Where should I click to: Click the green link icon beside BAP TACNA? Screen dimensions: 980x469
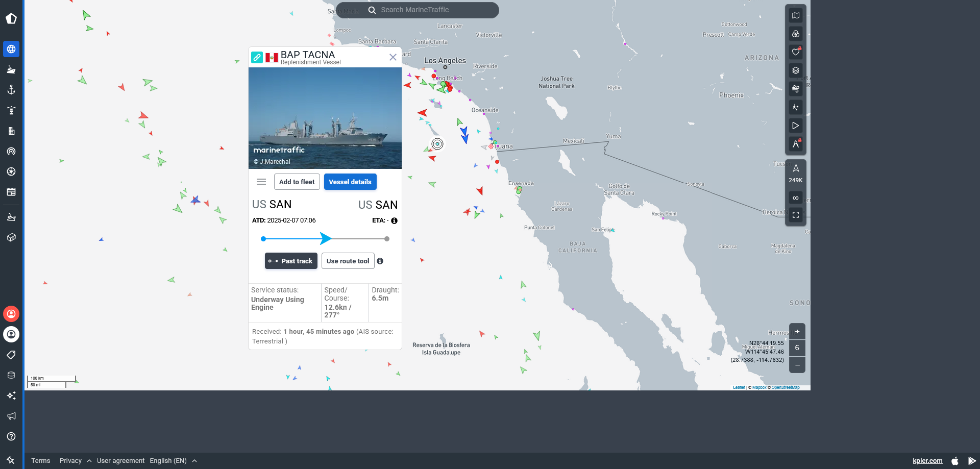pyautogui.click(x=257, y=57)
